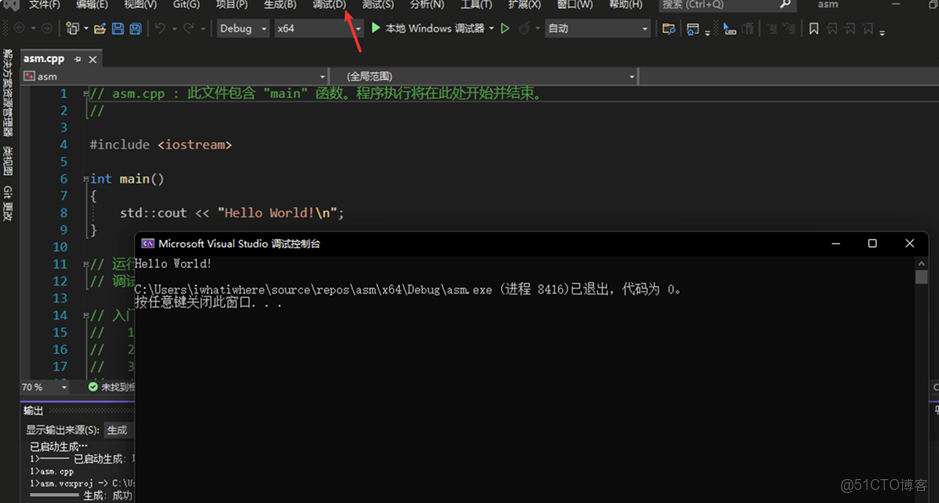Save asm.cpp using the single-disk icon
939x503 pixels.
(118, 28)
